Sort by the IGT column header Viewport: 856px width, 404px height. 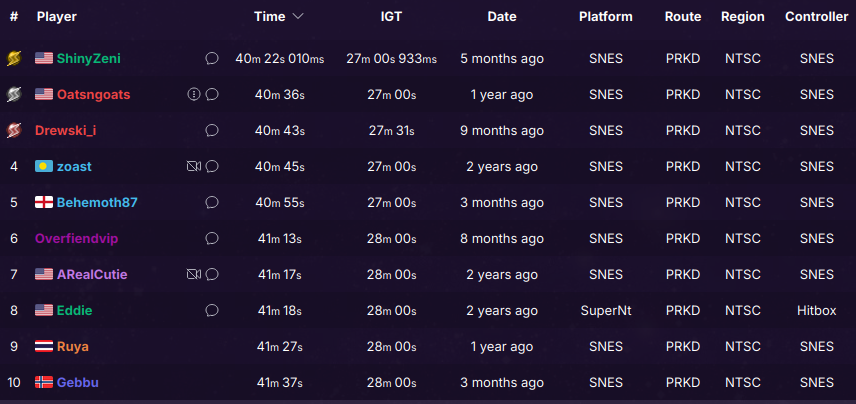coord(391,17)
